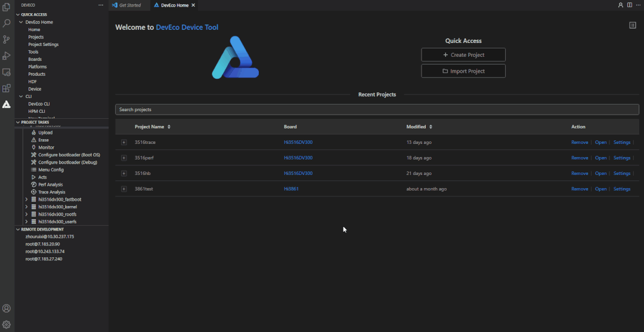Open the Search view icon
The width and height of the screenshot is (644, 332).
pos(7,23)
